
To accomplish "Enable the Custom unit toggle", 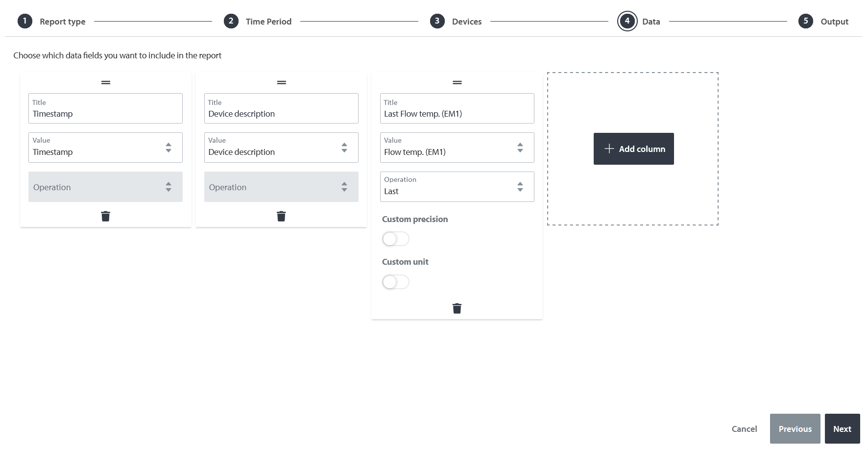I will (395, 282).
